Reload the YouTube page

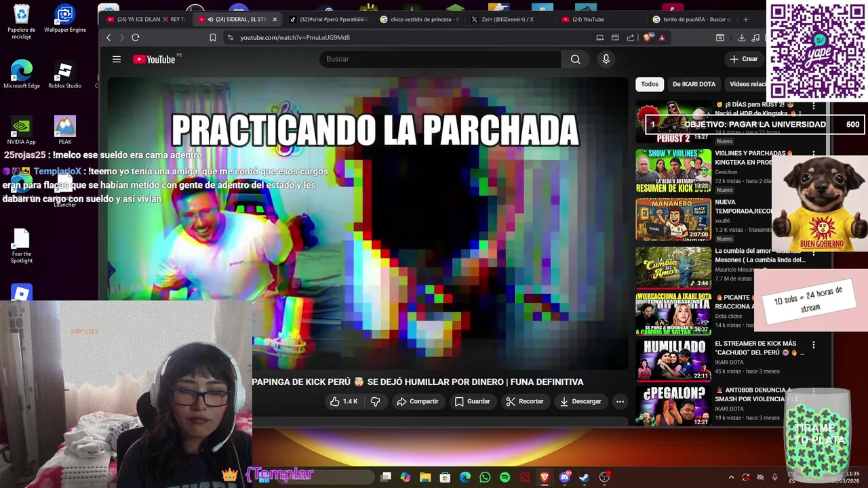tap(136, 37)
